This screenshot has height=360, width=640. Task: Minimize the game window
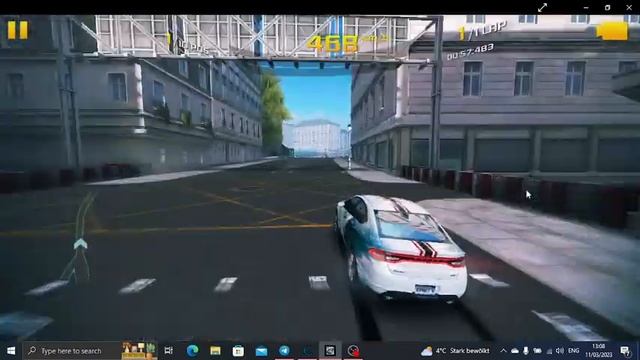(586, 7)
